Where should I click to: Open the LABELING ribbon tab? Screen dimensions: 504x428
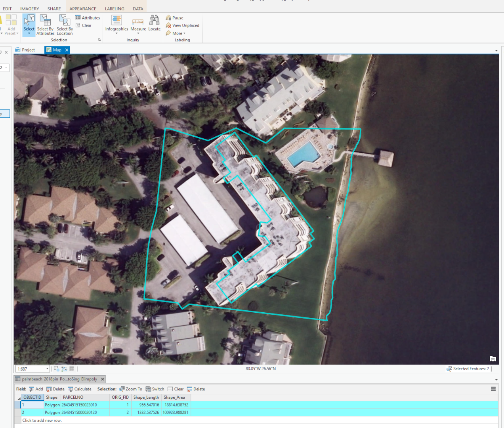pos(115,9)
